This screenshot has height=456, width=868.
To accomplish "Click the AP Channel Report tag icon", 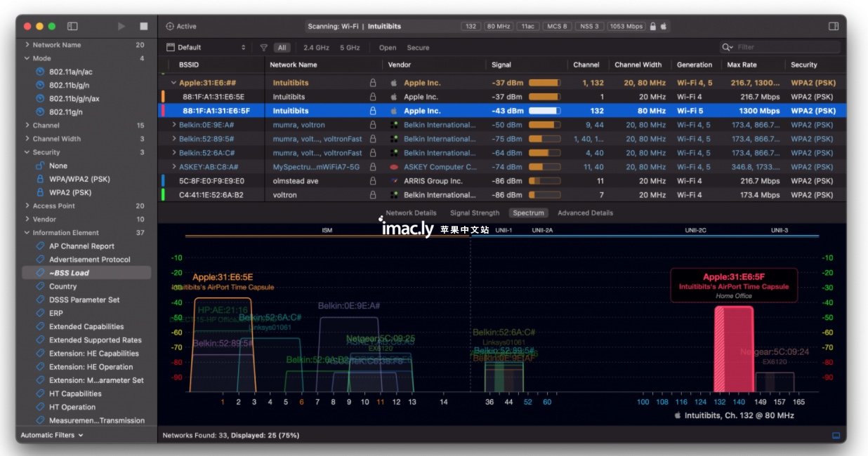I will (x=40, y=246).
